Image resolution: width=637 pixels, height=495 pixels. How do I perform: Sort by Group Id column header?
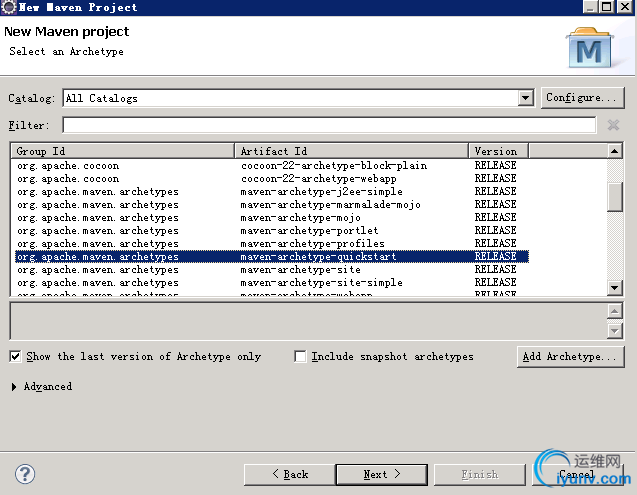click(122, 151)
